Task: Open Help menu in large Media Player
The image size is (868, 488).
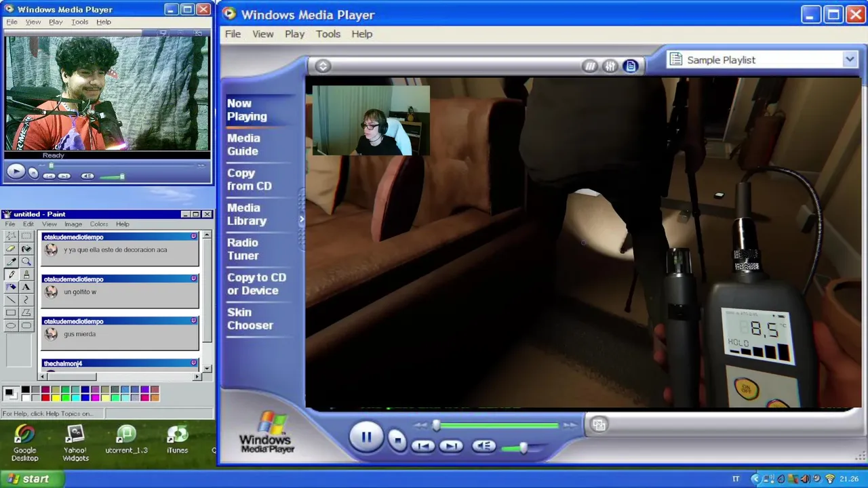Action: coord(361,34)
